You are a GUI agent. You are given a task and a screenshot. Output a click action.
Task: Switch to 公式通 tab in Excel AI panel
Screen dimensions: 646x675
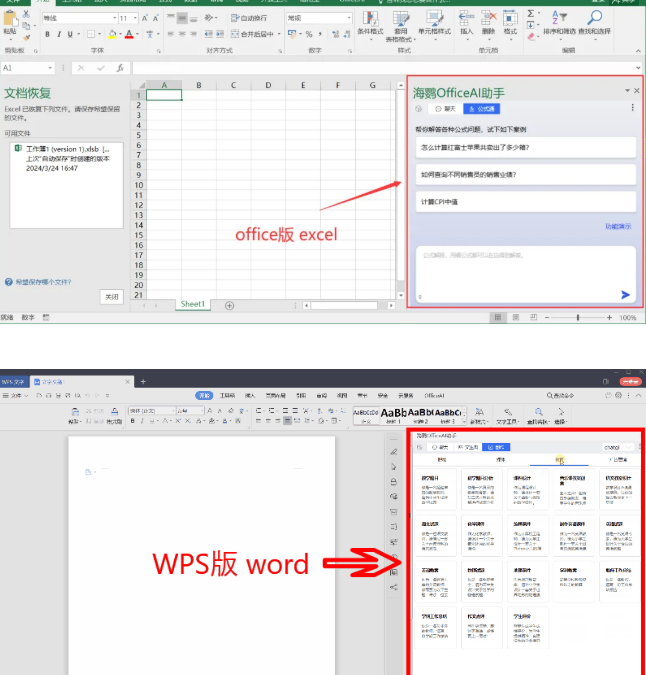[x=482, y=109]
